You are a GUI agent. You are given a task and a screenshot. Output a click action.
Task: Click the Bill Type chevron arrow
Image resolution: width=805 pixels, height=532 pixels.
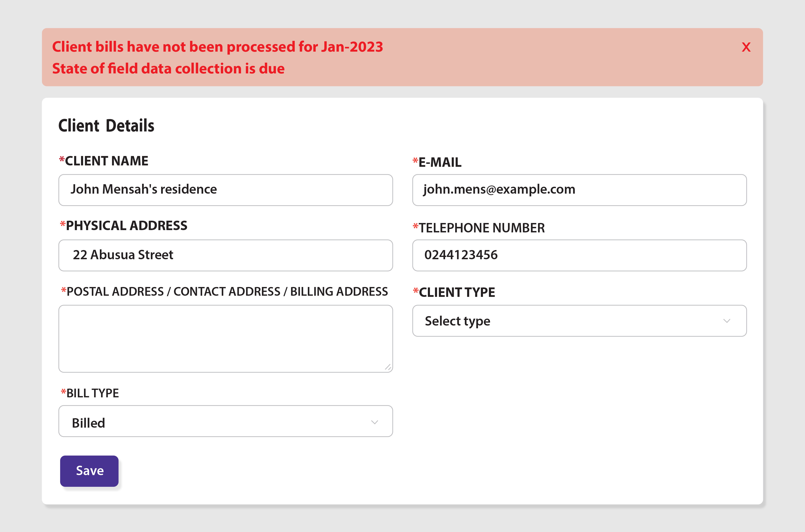374,422
